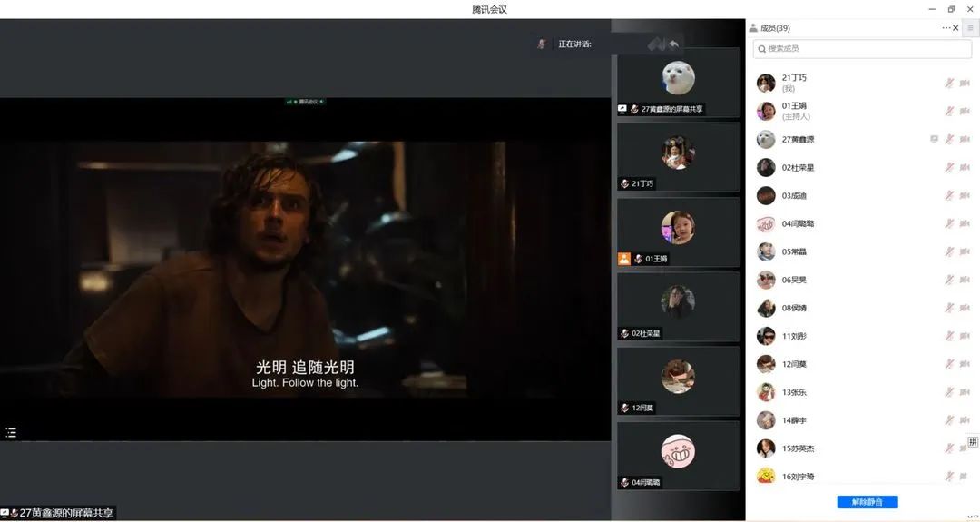Click the camera icon for member 03成迪
The height and width of the screenshot is (522, 980).
tap(965, 195)
